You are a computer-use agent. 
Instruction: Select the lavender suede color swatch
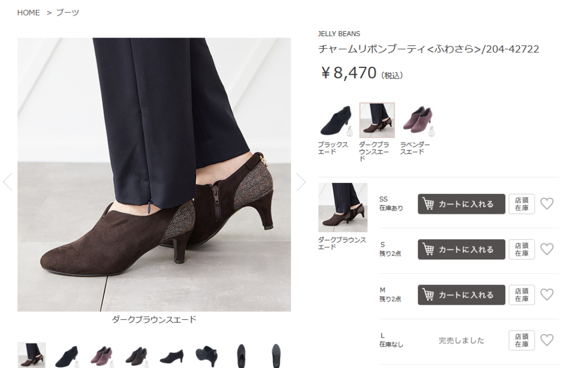coord(417,120)
